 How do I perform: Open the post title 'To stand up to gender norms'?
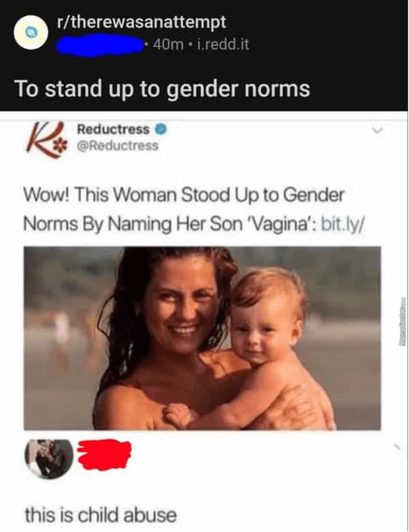click(x=162, y=89)
